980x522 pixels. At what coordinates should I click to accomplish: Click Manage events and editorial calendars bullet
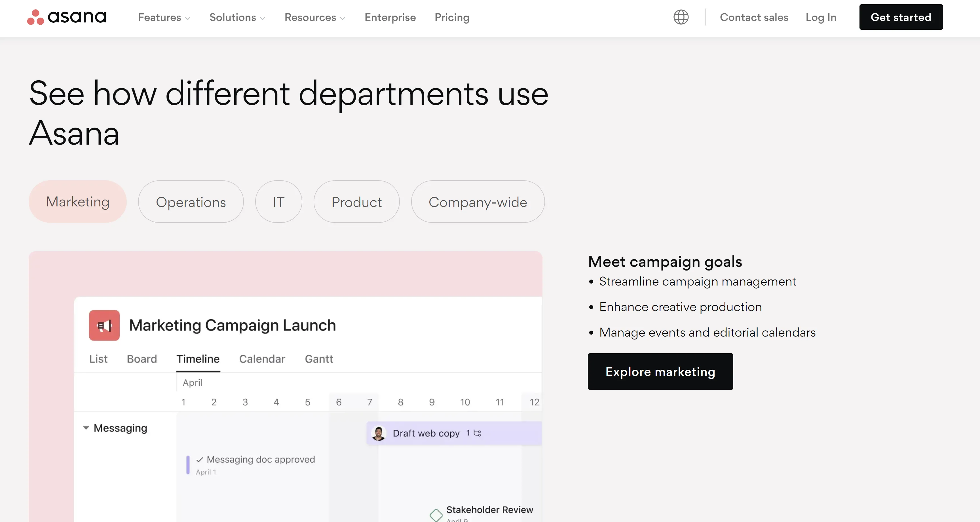(x=707, y=333)
